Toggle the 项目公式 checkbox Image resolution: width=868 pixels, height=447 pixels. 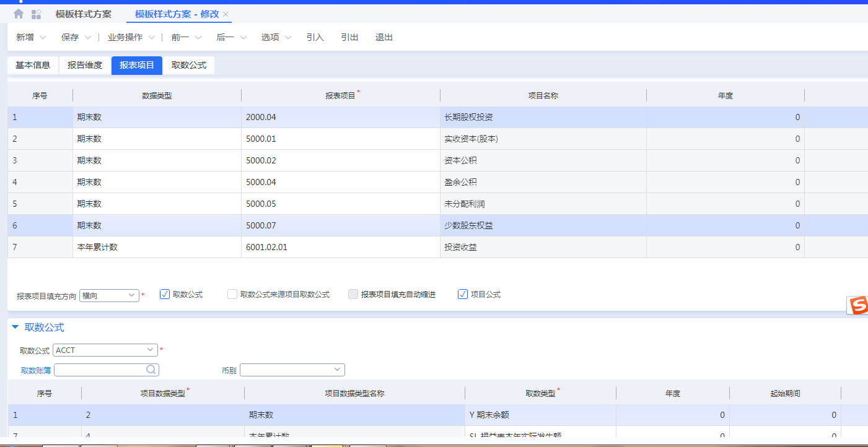click(463, 295)
